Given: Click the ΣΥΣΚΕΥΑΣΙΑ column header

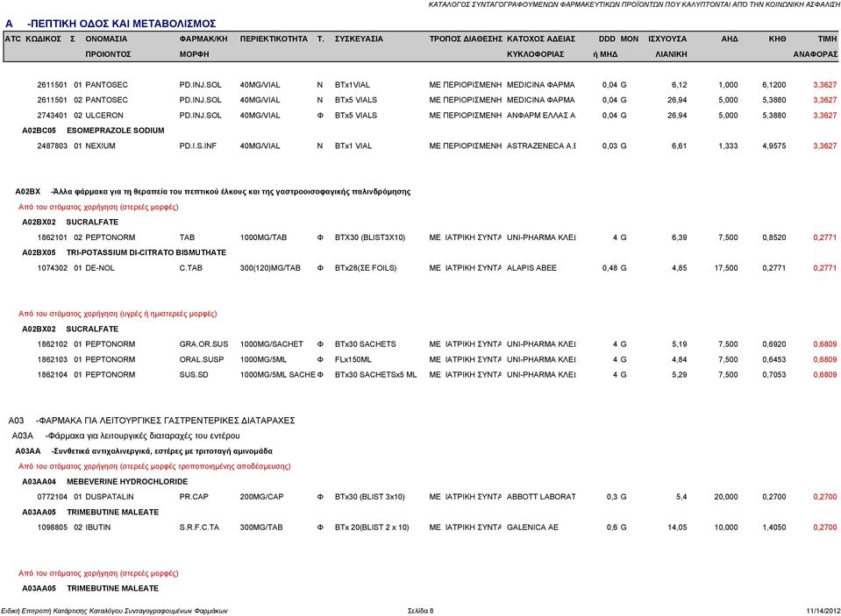Looking at the screenshot, I should pyautogui.click(x=359, y=39).
